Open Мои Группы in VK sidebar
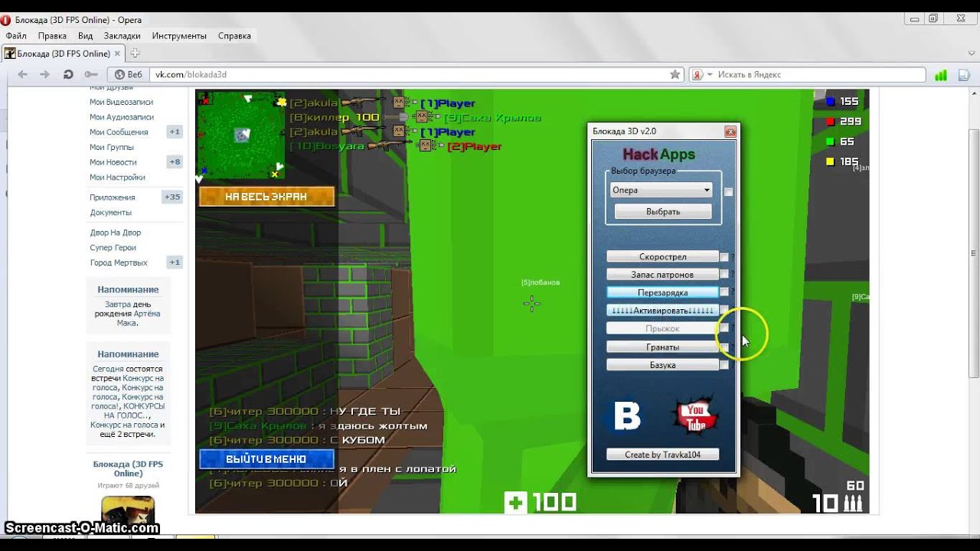 click(112, 147)
